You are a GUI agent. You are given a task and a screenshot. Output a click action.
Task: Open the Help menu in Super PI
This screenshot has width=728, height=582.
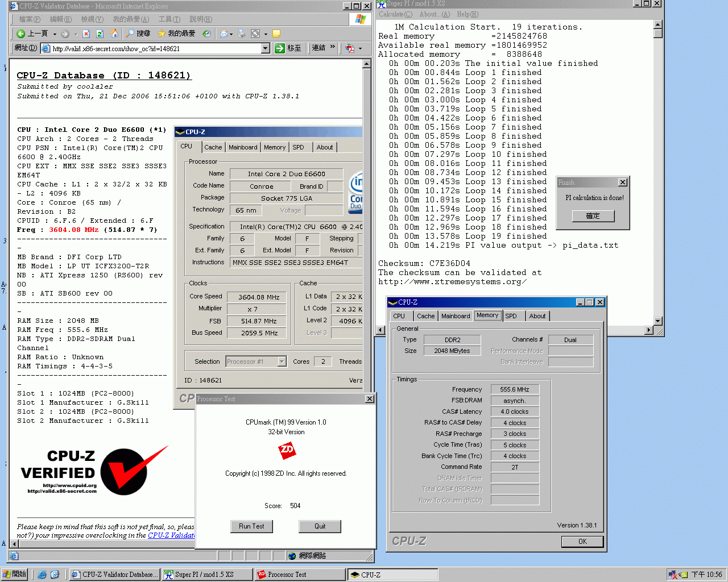pos(468,14)
